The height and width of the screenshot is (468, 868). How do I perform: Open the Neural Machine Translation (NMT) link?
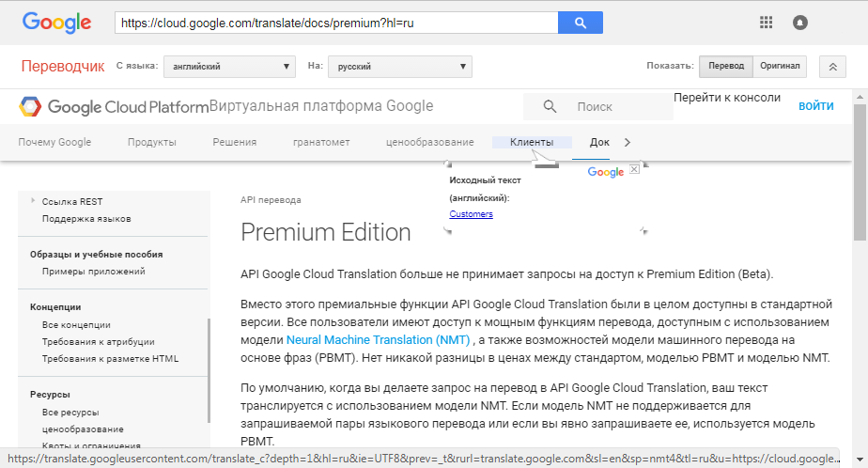(378, 340)
